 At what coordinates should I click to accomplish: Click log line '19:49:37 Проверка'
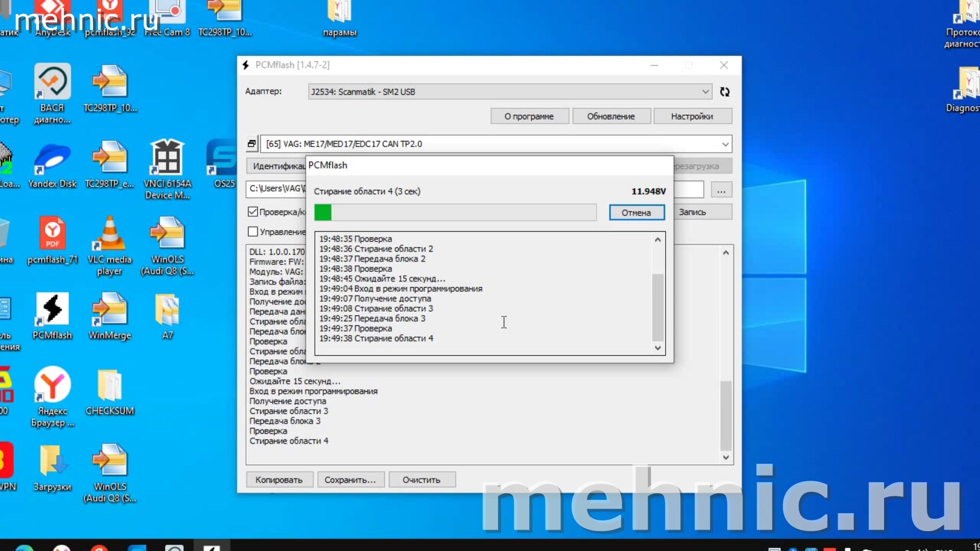pos(356,329)
